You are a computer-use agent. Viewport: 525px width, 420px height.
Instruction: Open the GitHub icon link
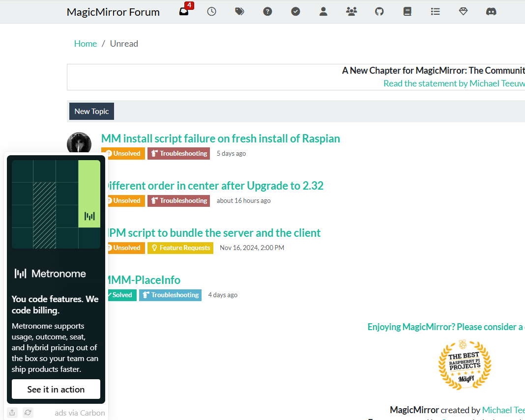click(x=379, y=12)
